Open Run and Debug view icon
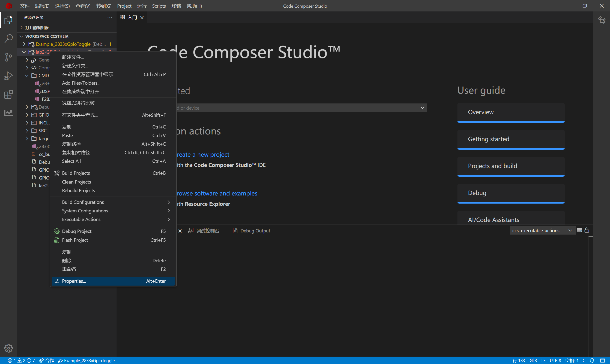This screenshot has height=364, width=610. (x=9, y=76)
